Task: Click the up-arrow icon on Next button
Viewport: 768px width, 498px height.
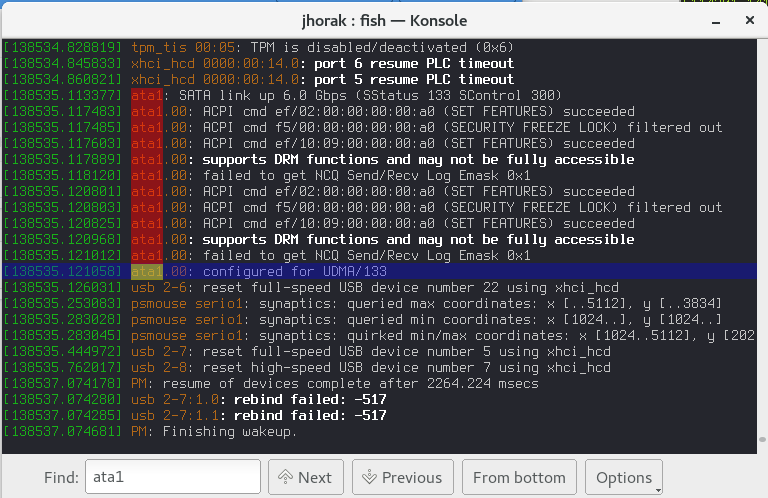Action: [285, 476]
